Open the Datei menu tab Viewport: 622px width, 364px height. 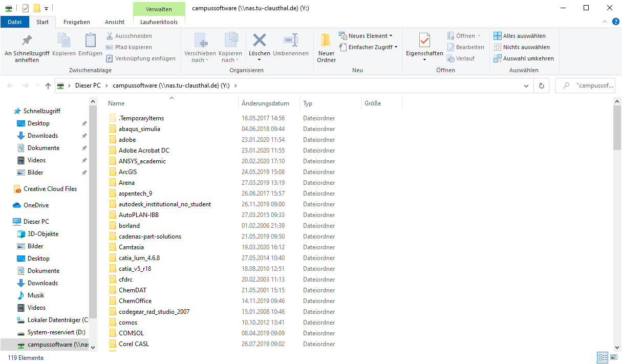point(15,22)
